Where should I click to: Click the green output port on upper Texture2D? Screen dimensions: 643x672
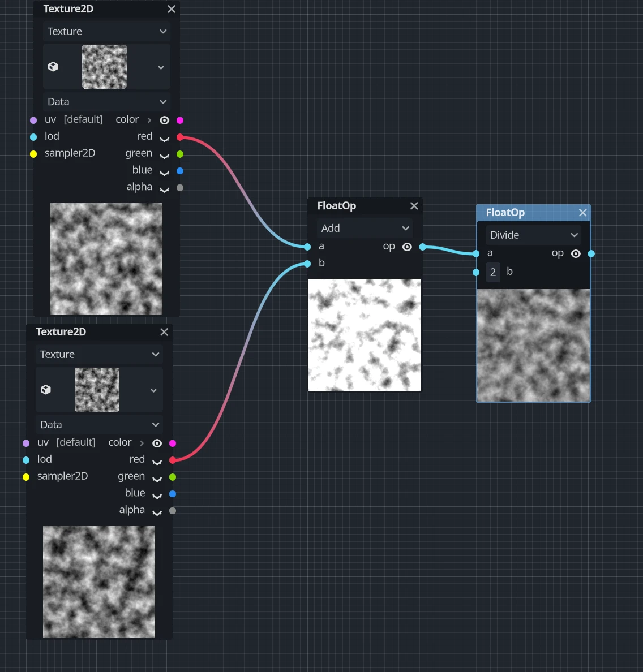[180, 154]
